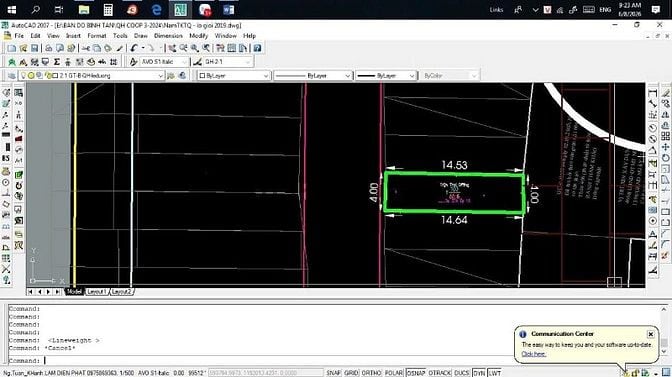Open the File menu
The image size is (672, 377).
(x=19, y=36)
